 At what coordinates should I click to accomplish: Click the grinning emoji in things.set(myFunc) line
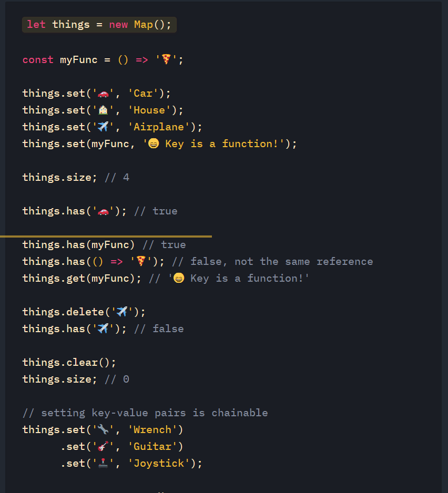tap(154, 144)
